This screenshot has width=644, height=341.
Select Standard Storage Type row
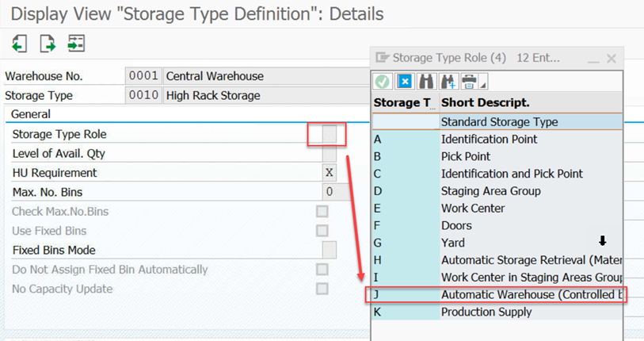497,122
